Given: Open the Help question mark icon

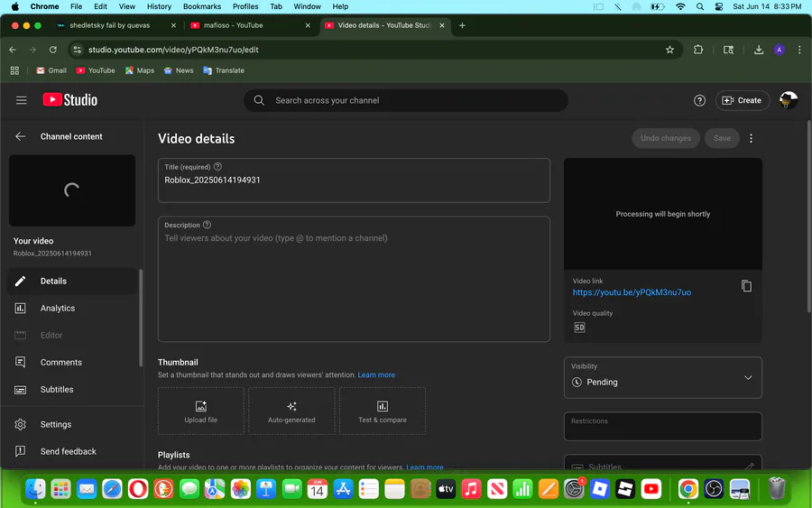Looking at the screenshot, I should (x=699, y=100).
